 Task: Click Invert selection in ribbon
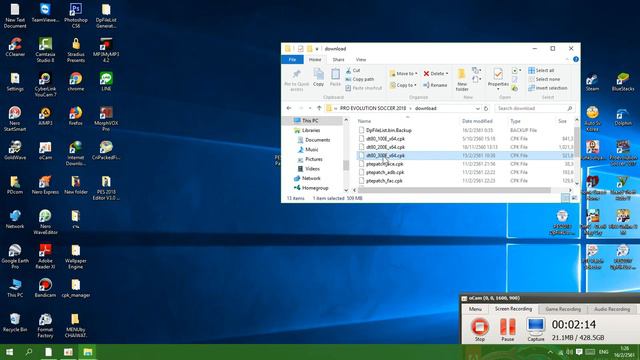click(548, 88)
